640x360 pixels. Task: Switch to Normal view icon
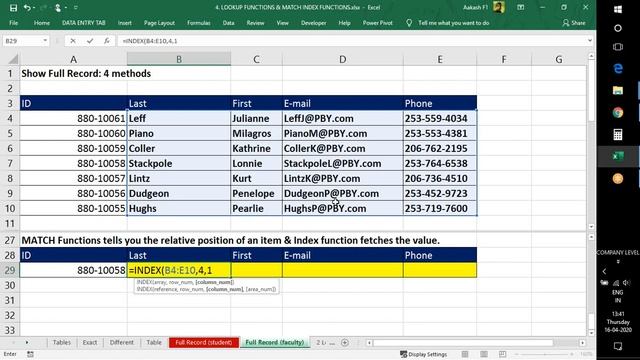[465, 354]
